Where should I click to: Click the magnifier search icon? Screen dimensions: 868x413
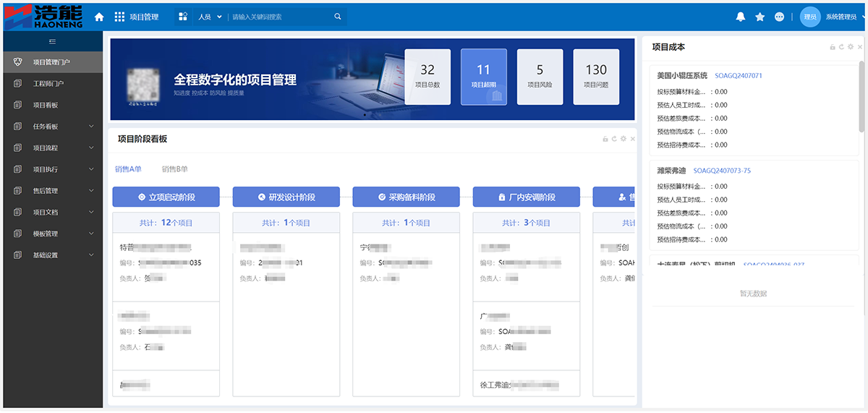click(338, 17)
